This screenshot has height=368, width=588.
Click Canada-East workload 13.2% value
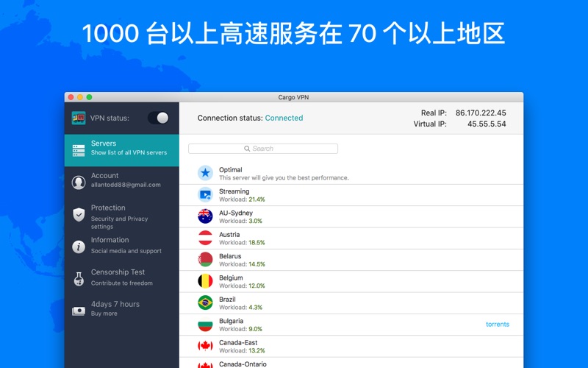point(257,351)
